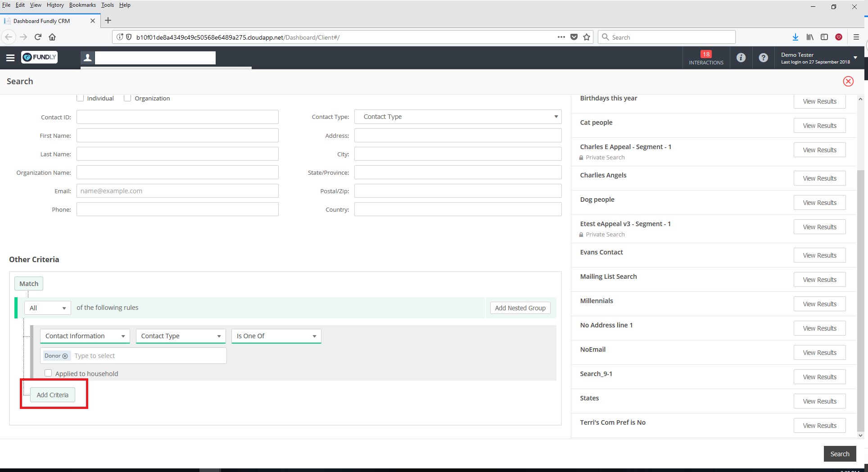This screenshot has width=868, height=472.
Task: View Results for Birthdays this year
Action: (x=819, y=101)
